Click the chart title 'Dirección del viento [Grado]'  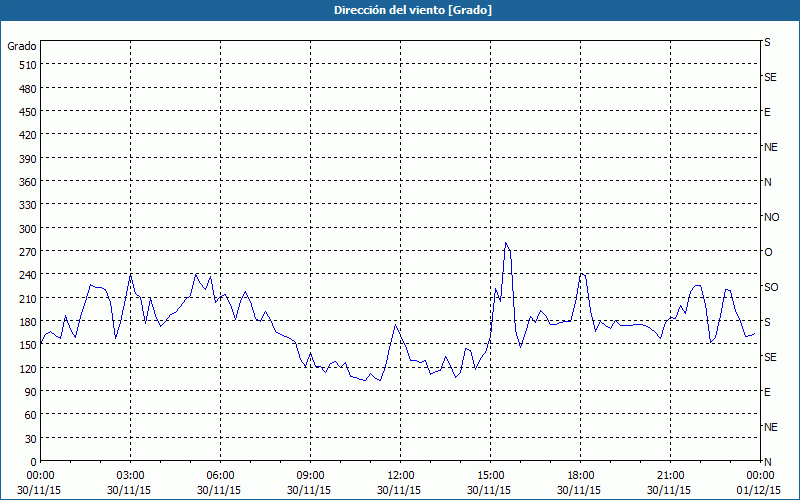(413, 10)
